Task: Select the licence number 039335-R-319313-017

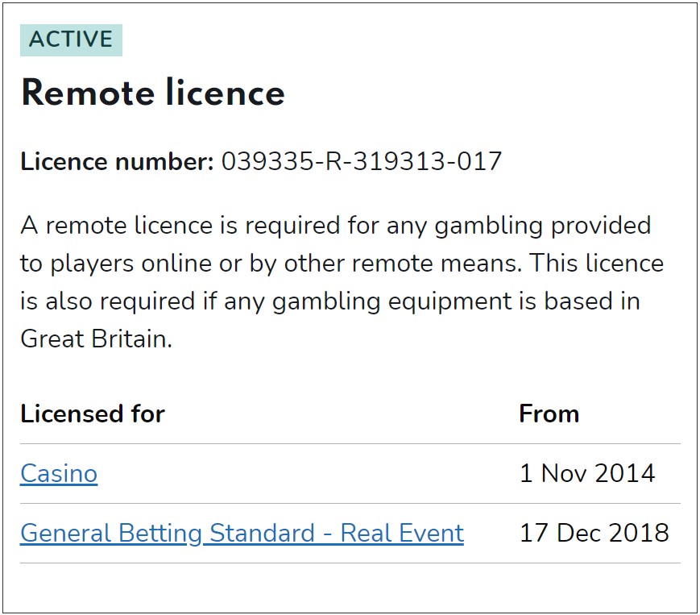Action: pyautogui.click(x=362, y=161)
